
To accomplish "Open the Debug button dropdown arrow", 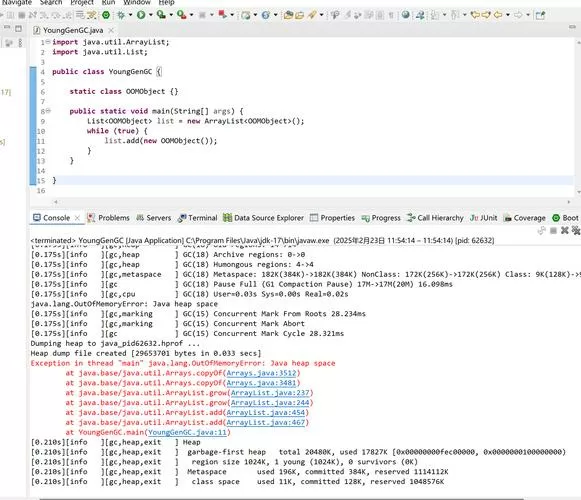I will pos(130,15).
